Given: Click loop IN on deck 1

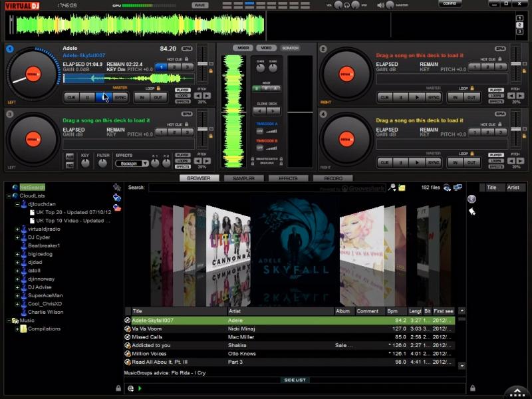Looking at the screenshot, I should click(142, 97).
